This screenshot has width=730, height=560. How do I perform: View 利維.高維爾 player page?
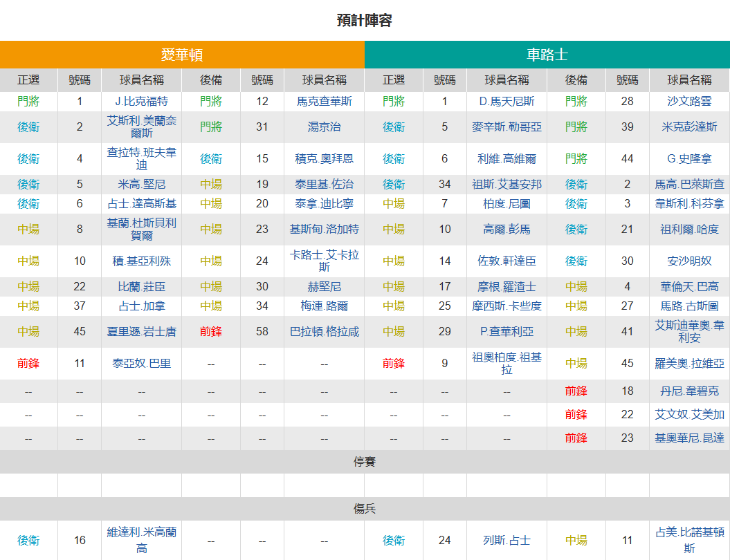tap(507, 158)
